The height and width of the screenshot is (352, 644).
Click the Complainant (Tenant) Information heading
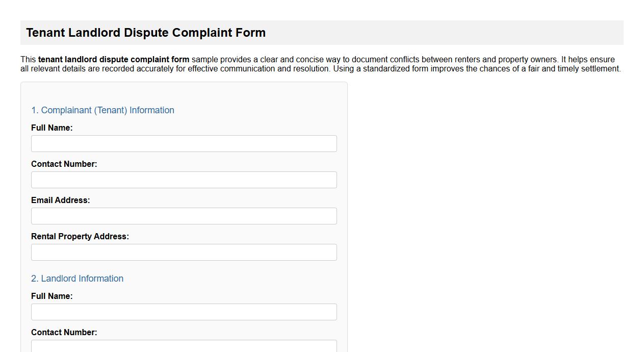[x=102, y=110]
